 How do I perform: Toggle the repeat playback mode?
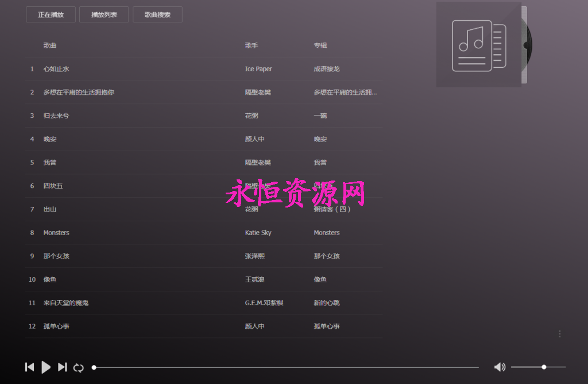pyautogui.click(x=79, y=367)
